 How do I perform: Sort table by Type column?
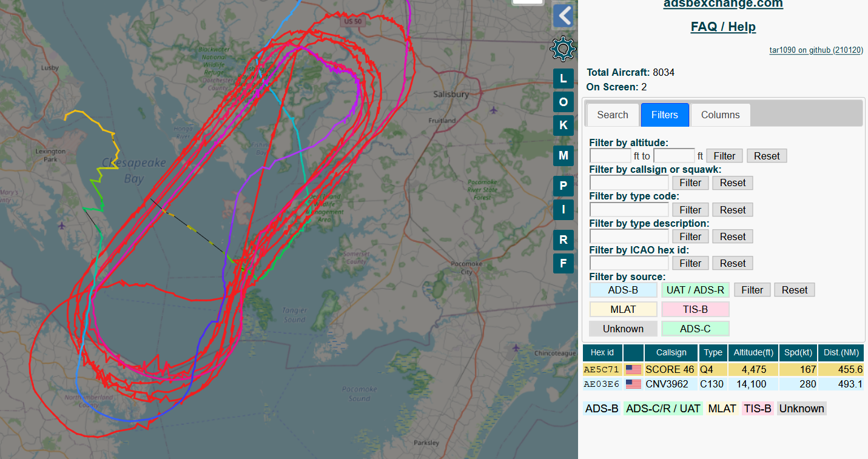(x=713, y=352)
